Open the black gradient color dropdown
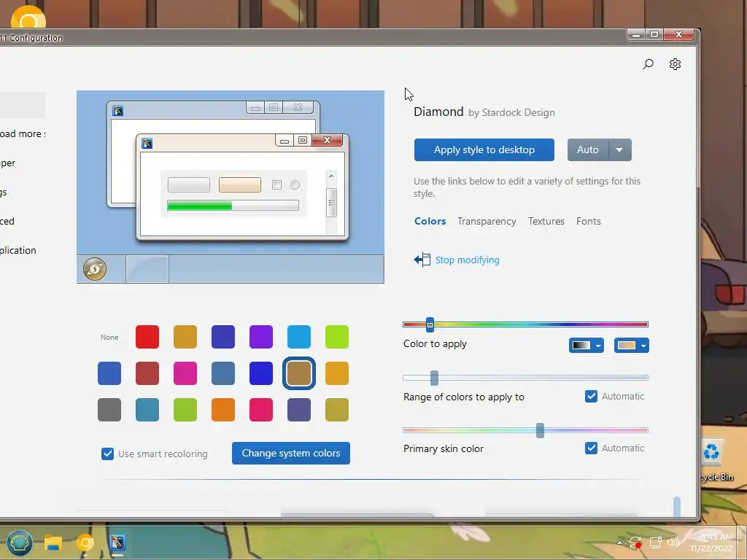Image resolution: width=747 pixels, height=560 pixels. pos(587,345)
